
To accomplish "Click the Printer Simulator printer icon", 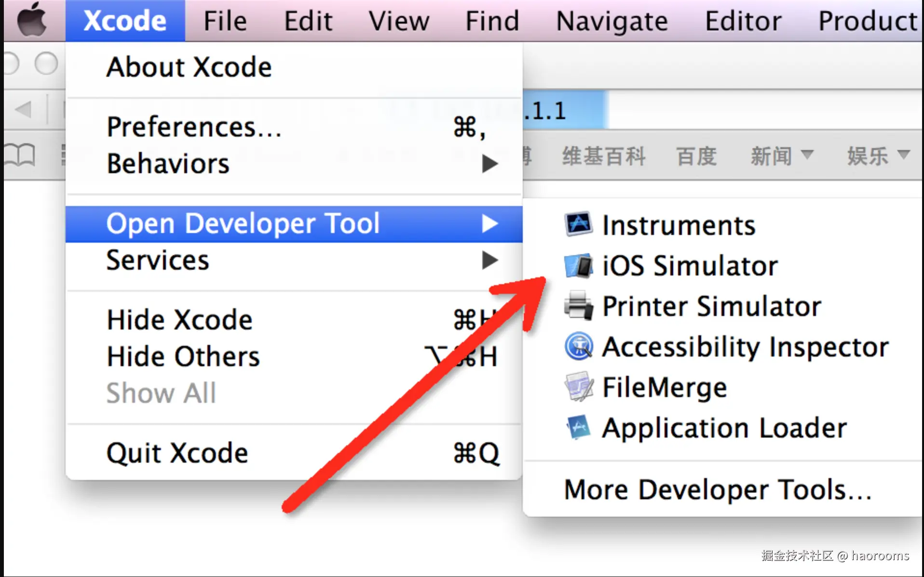I will click(578, 305).
